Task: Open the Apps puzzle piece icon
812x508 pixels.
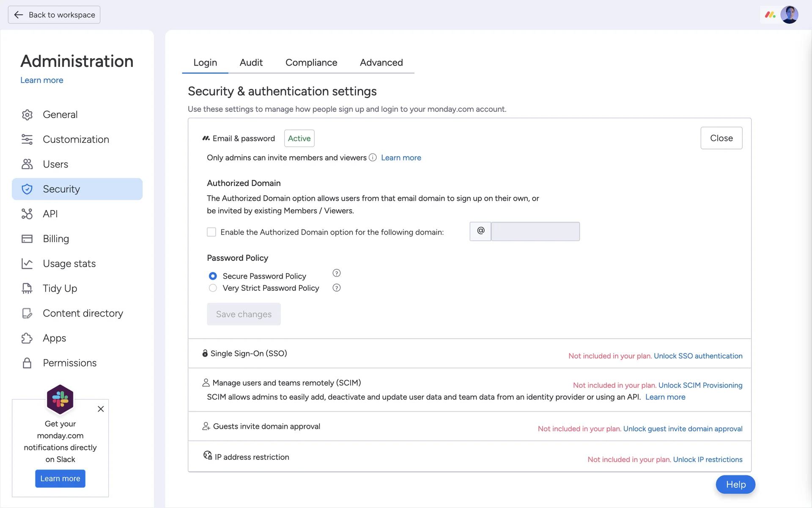Action: pos(27,338)
